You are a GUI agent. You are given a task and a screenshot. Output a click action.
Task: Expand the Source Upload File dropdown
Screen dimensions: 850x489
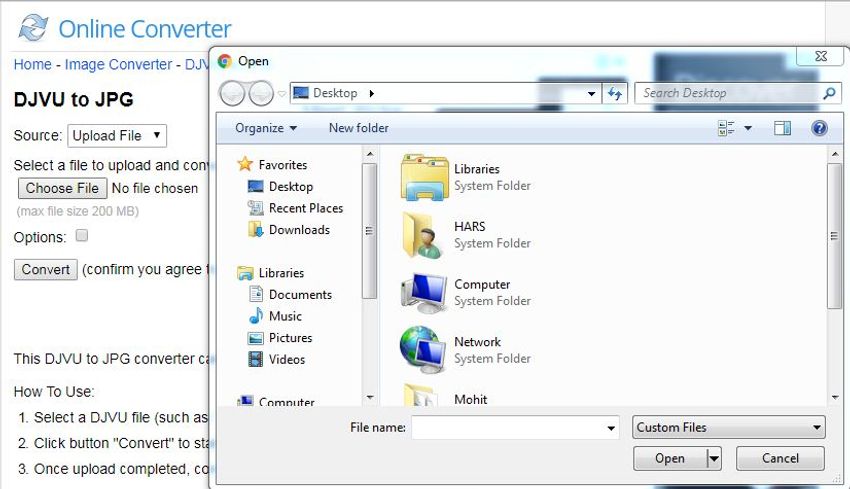click(x=117, y=136)
